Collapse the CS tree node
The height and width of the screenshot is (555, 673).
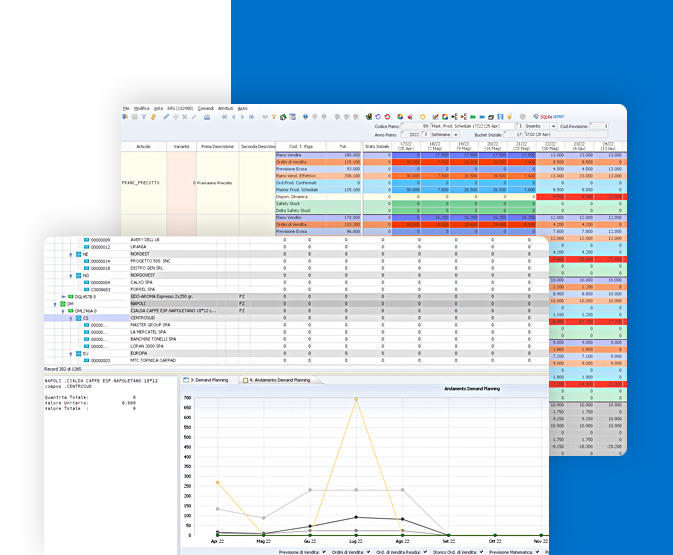coord(71,318)
